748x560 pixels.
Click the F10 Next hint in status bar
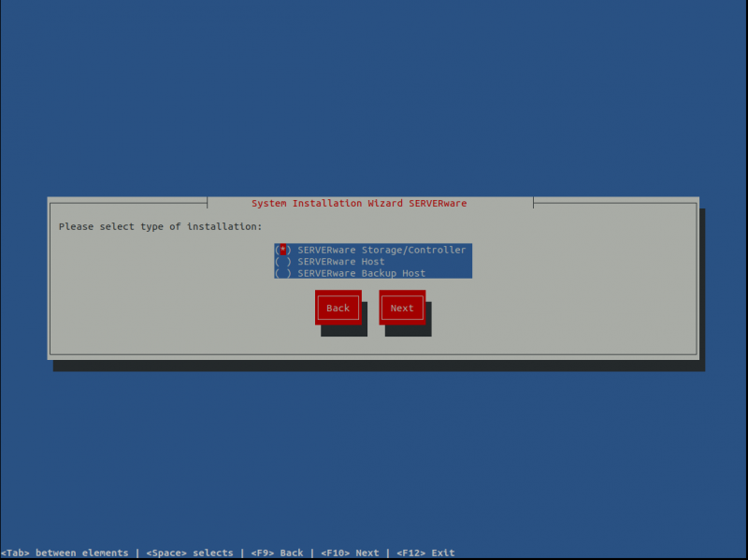pyautogui.click(x=351, y=553)
